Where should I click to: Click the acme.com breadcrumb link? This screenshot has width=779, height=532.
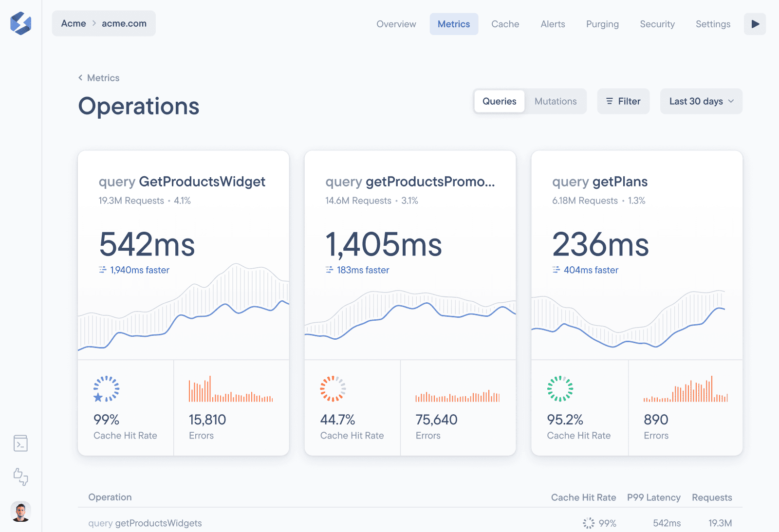click(124, 23)
